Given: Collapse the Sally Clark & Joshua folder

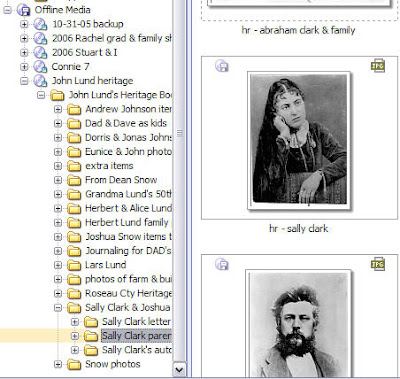Looking at the screenshot, I should pyautogui.click(x=58, y=308).
